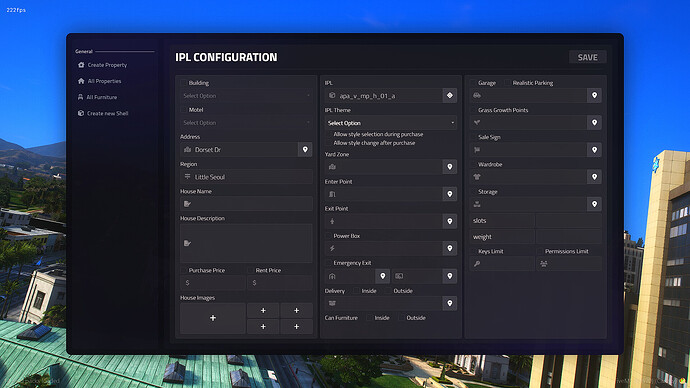The image size is (690, 388).
Task: Click the gear icon beside Create Property
Action: pos(81,65)
